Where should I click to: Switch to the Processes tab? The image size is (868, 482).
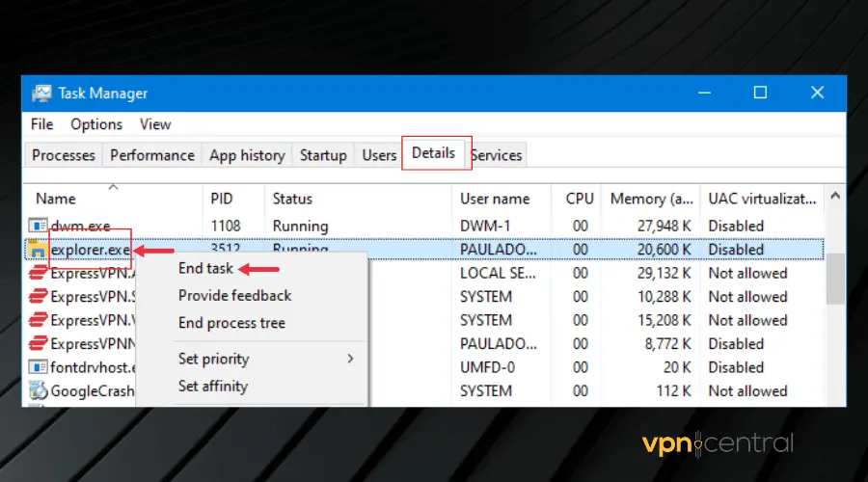(x=63, y=155)
